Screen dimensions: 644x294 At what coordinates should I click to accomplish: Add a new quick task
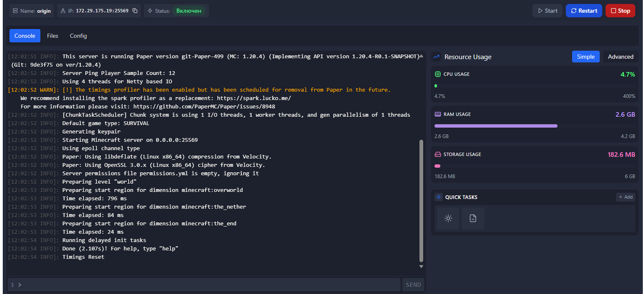tap(625, 197)
